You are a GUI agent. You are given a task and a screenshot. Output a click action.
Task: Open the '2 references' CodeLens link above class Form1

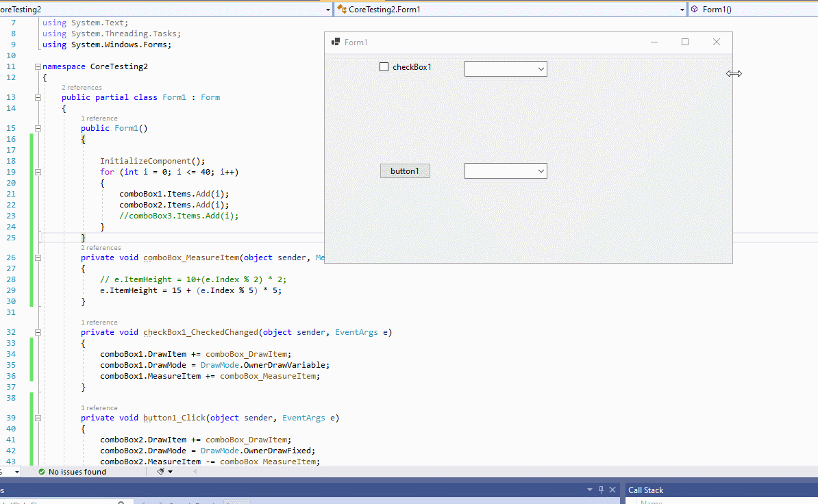point(81,87)
